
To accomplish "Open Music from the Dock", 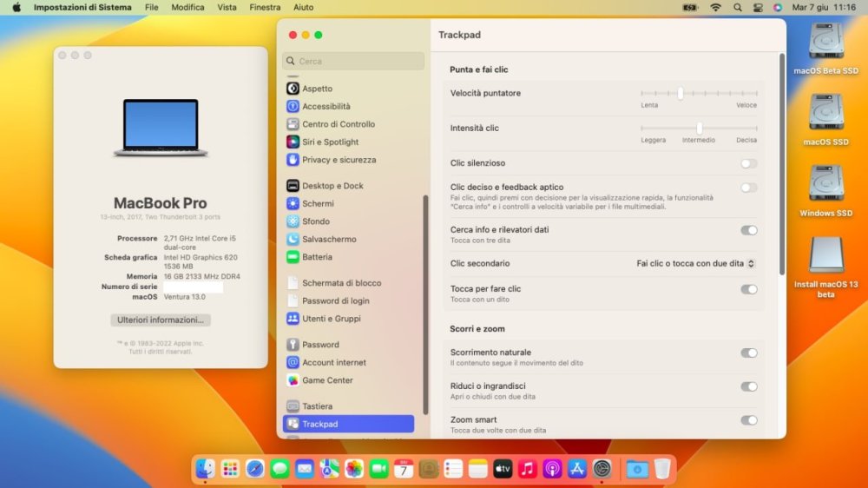I will pyautogui.click(x=528, y=469).
